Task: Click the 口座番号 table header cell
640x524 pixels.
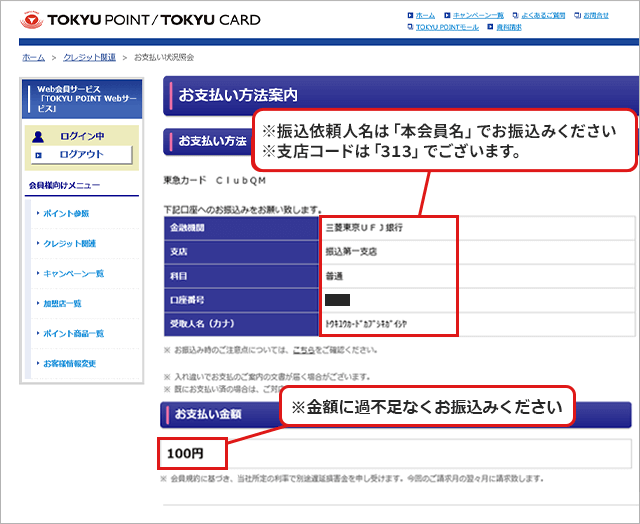Action: click(x=241, y=300)
